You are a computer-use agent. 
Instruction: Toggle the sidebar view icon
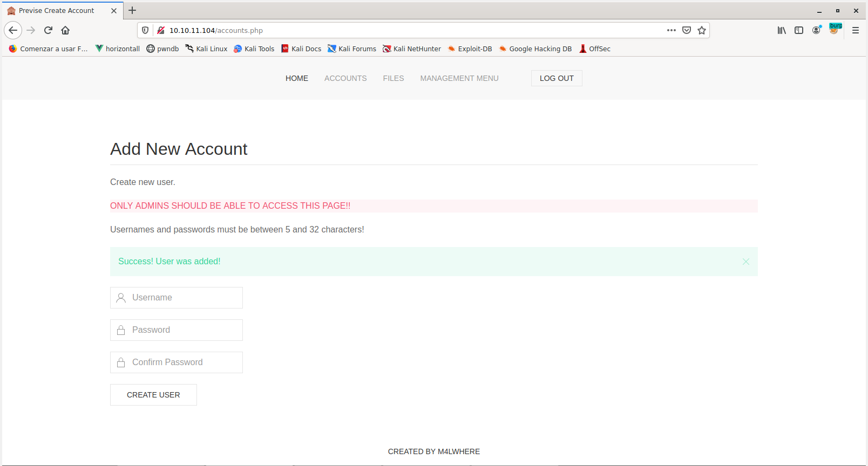[799, 30]
